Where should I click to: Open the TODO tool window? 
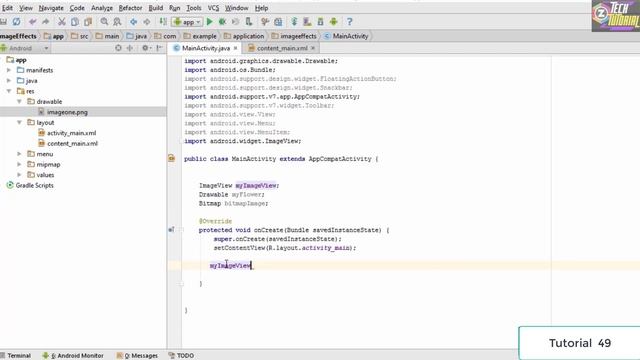coord(181,356)
